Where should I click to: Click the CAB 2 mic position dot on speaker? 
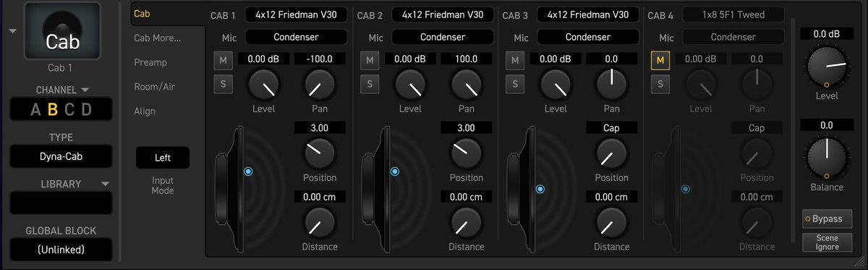tap(394, 172)
